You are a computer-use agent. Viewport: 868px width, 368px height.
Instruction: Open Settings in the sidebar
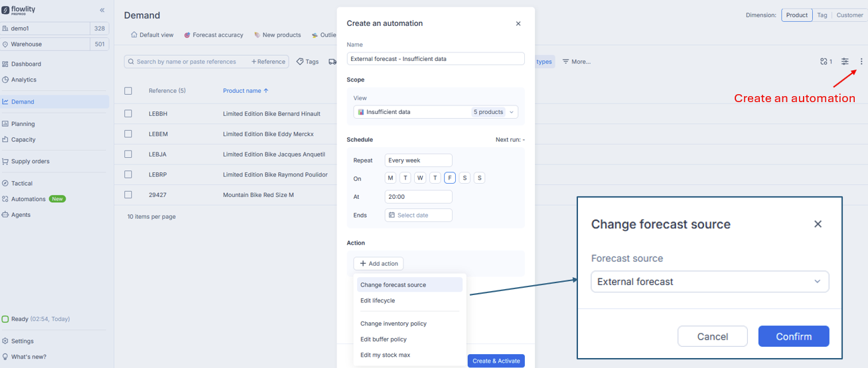pyautogui.click(x=23, y=341)
